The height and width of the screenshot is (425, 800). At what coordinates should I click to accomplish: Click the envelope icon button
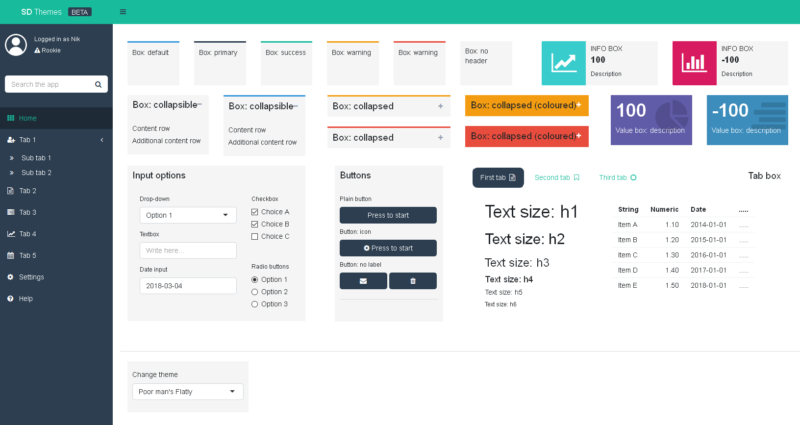(x=363, y=281)
